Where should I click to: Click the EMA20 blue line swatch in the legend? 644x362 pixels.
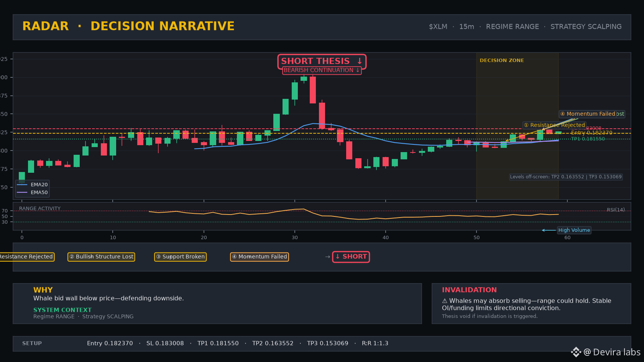pyautogui.click(x=22, y=185)
